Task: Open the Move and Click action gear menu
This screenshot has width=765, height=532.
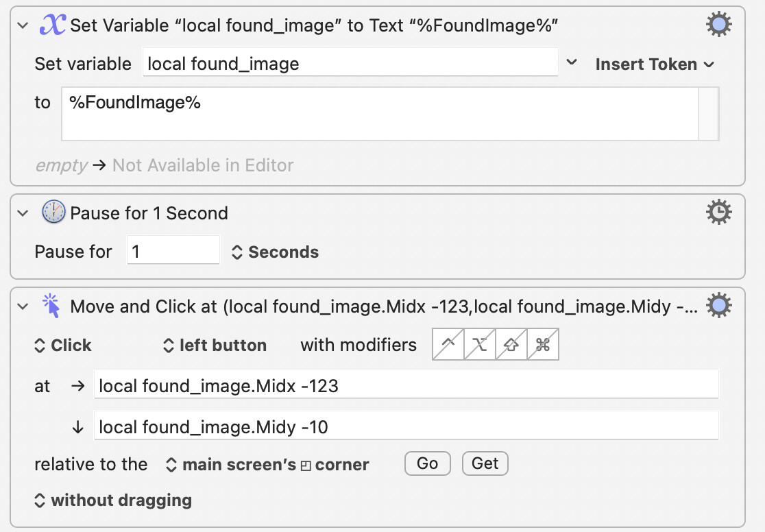Action: pyautogui.click(x=718, y=306)
